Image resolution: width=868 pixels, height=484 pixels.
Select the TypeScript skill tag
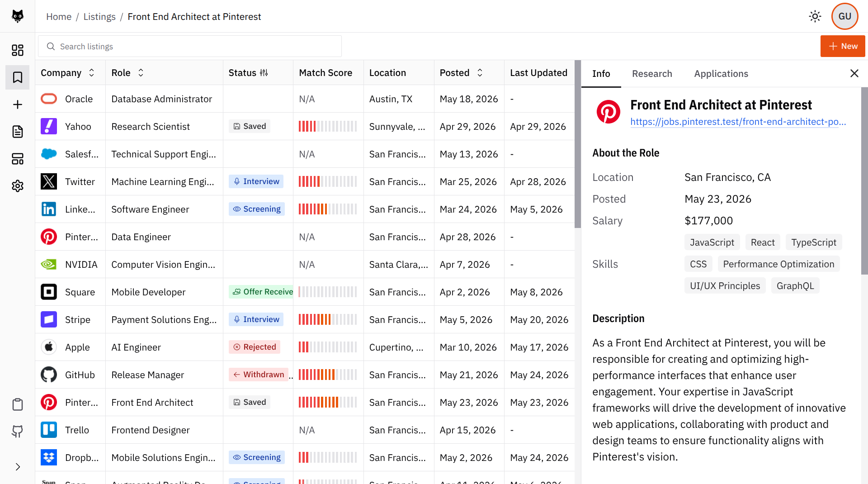pyautogui.click(x=813, y=242)
